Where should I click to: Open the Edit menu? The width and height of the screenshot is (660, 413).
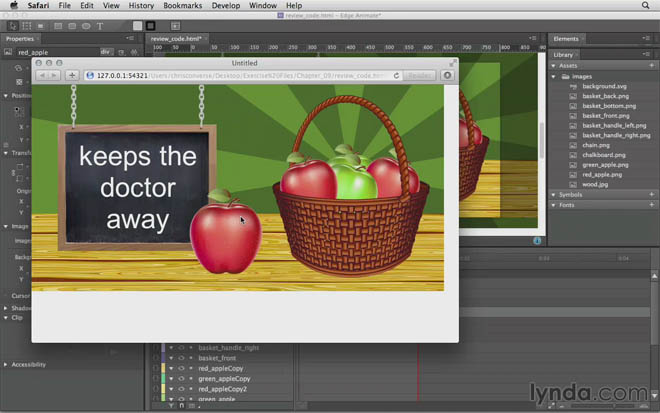[x=87, y=5]
